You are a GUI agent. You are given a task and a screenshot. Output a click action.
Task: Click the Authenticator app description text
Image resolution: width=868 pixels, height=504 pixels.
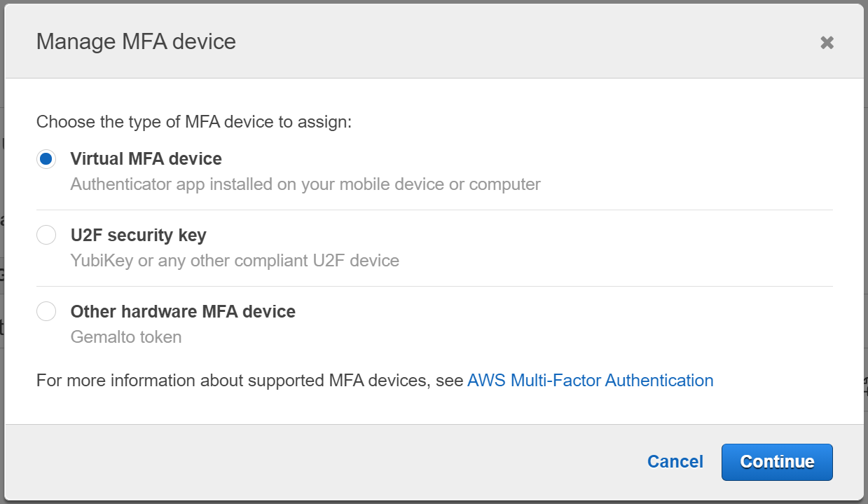tap(305, 184)
